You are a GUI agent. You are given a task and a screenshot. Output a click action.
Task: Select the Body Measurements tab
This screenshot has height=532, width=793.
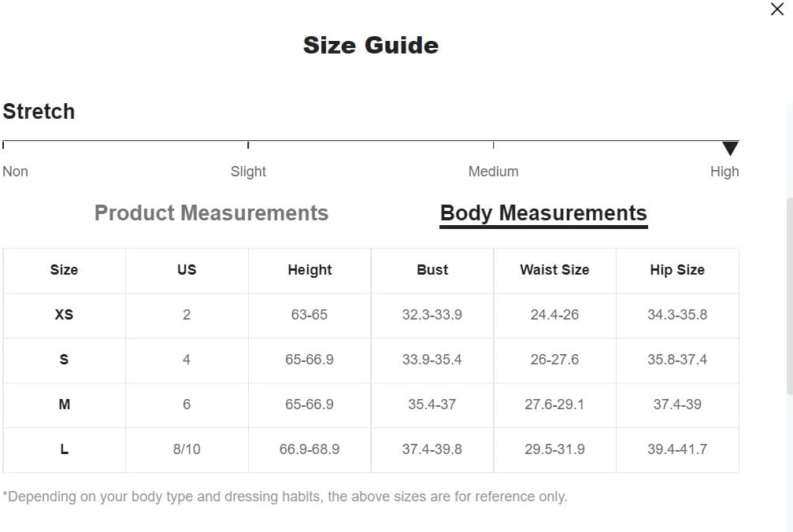(x=543, y=213)
